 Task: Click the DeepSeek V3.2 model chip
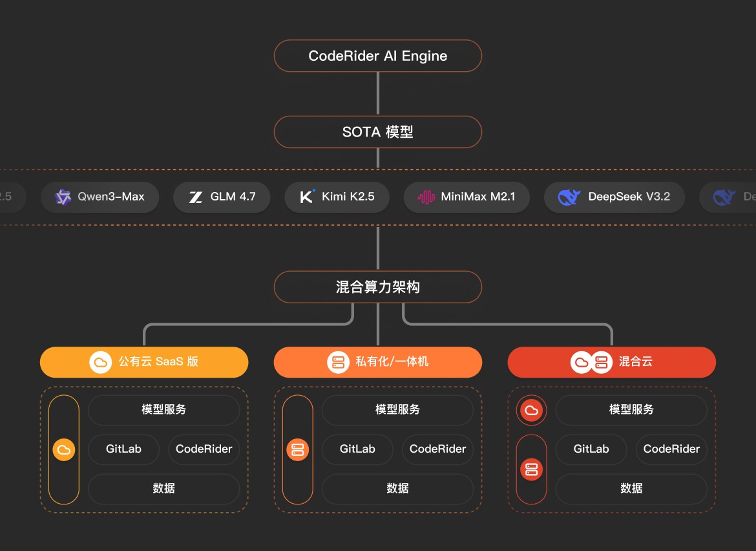click(614, 197)
